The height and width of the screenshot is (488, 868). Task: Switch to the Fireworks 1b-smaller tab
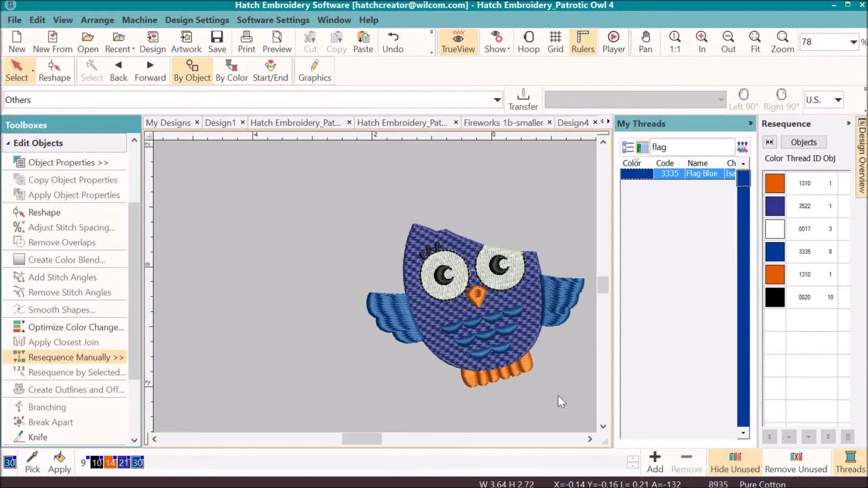[502, 123]
